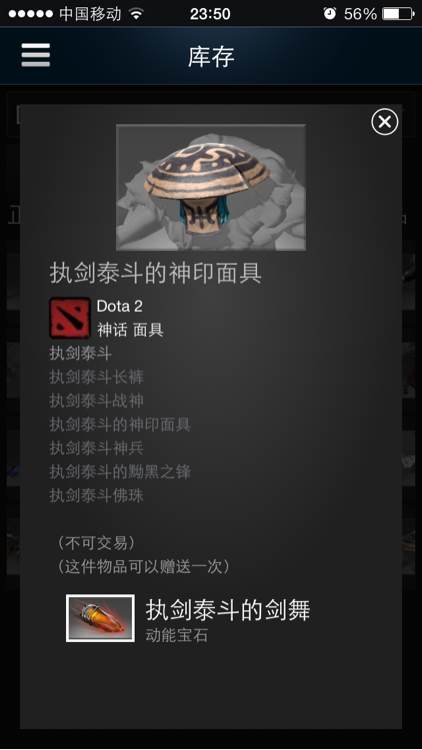Viewport: 422px width, 750px height.
Task: Select 执剑泰斗的黝黑之锋 in the set list
Action: [120, 472]
